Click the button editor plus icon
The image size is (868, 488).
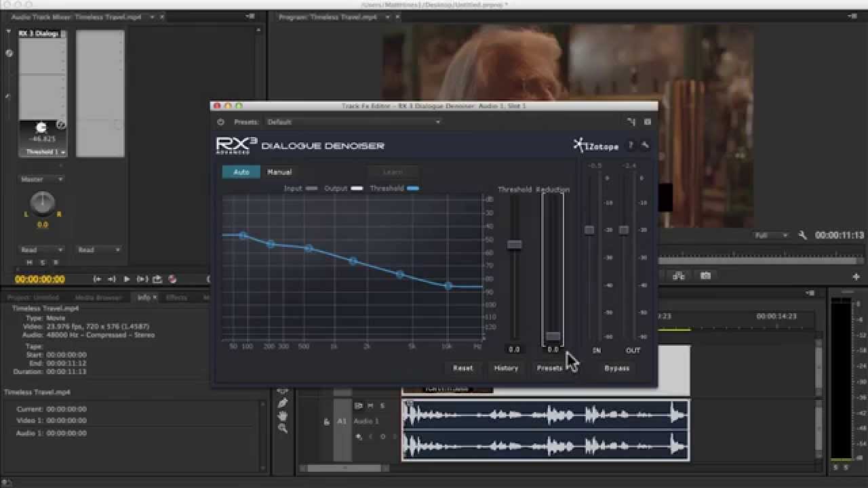point(856,277)
